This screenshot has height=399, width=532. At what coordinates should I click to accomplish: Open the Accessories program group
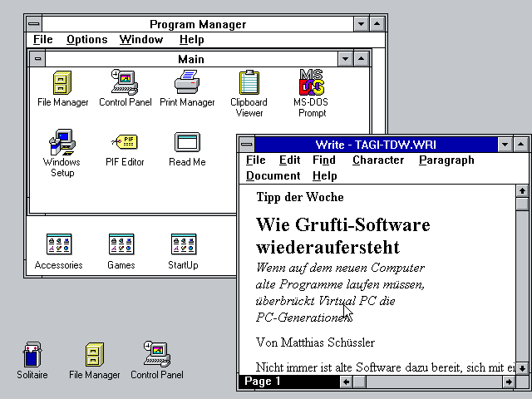coord(59,244)
